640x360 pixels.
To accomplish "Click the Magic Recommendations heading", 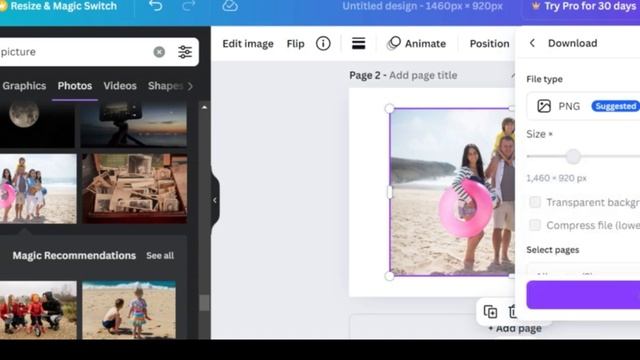I will [74, 256].
